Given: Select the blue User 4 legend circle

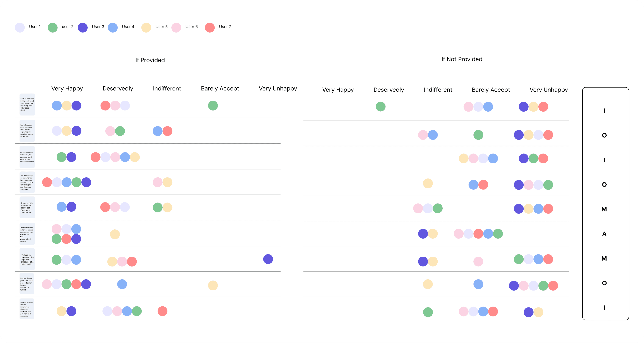Looking at the screenshot, I should [x=113, y=27].
